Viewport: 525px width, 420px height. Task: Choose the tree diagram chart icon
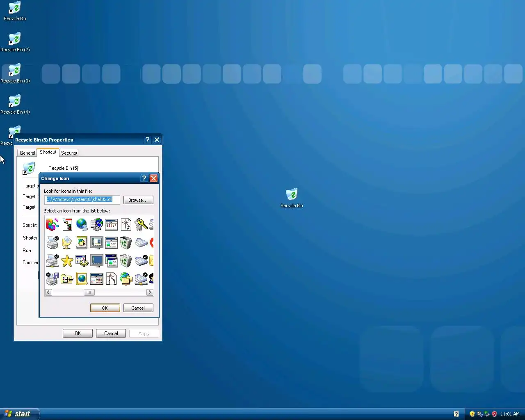pyautogui.click(x=67, y=225)
